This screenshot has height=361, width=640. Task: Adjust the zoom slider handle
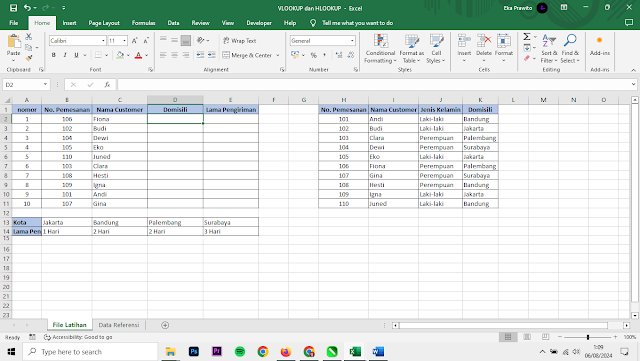coord(588,337)
